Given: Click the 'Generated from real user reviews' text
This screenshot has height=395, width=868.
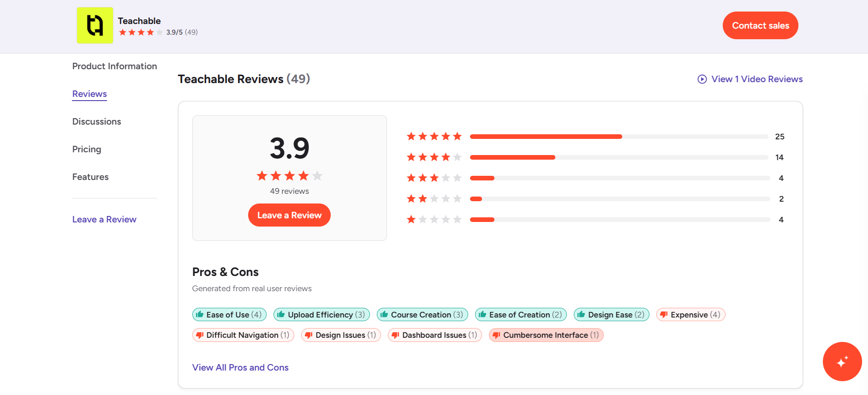Looking at the screenshot, I should (252, 289).
